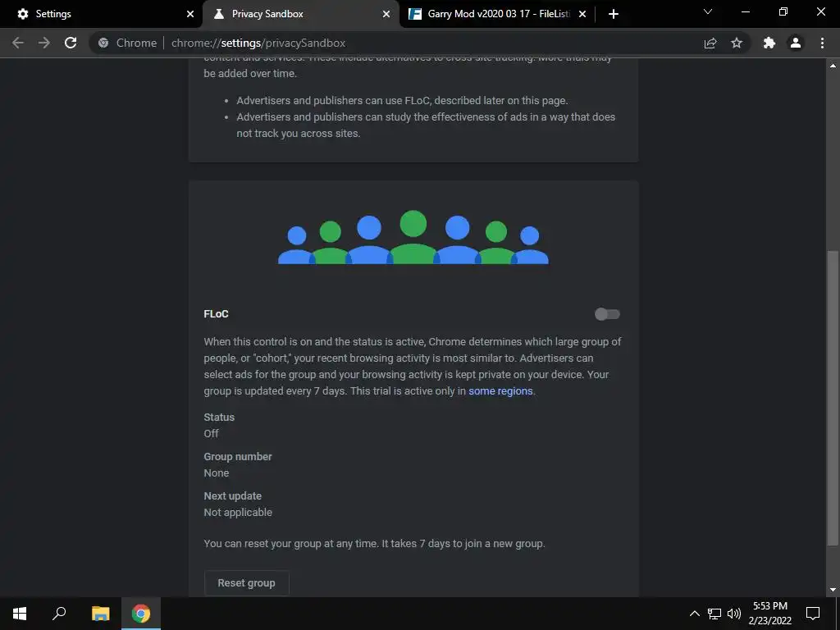Open the notification center icon
This screenshot has width=840, height=630.
(813, 614)
